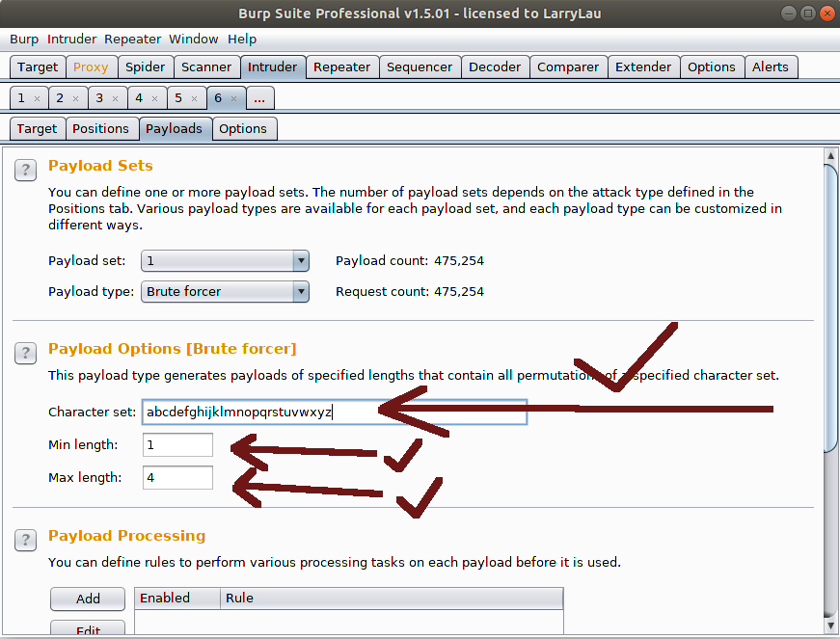
Task: Select Intruder attack tab 1
Action: point(21,98)
